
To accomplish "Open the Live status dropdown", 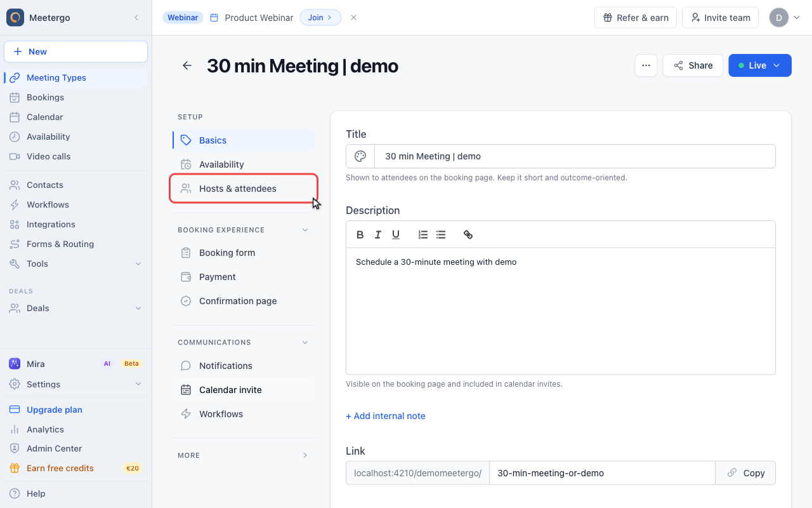I will [x=760, y=65].
